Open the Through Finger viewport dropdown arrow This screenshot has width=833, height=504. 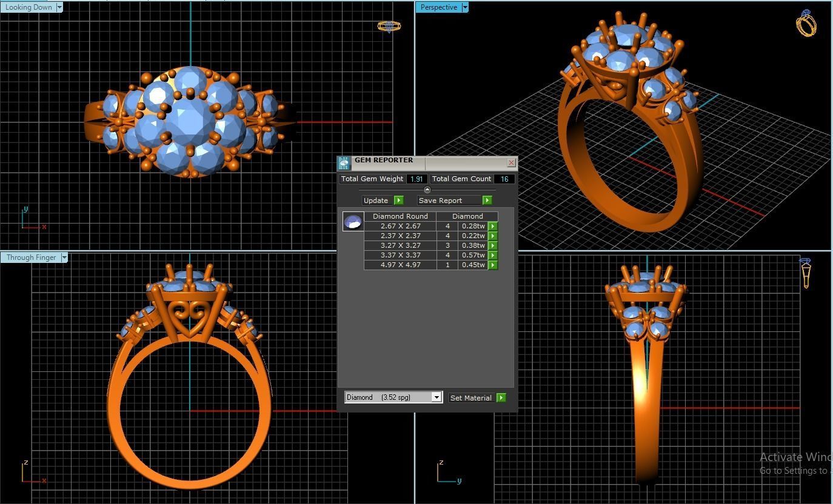tap(64, 257)
